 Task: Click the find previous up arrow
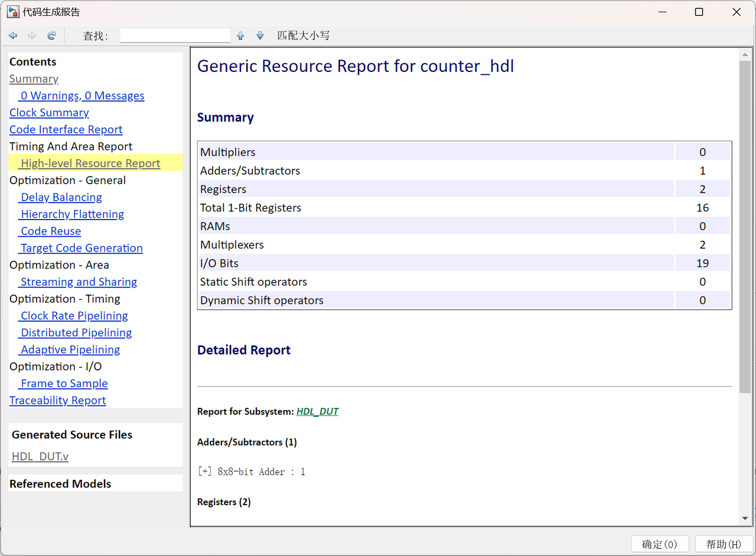point(240,36)
